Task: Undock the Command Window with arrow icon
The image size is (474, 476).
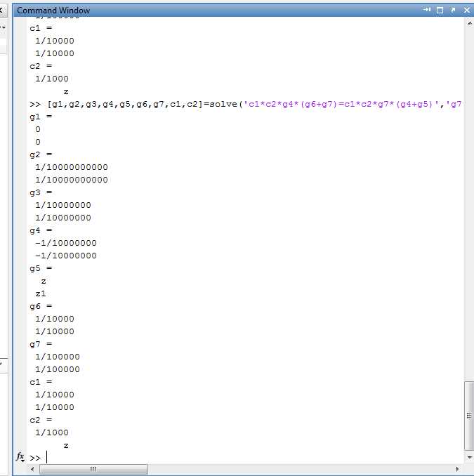Action: pyautogui.click(x=453, y=10)
